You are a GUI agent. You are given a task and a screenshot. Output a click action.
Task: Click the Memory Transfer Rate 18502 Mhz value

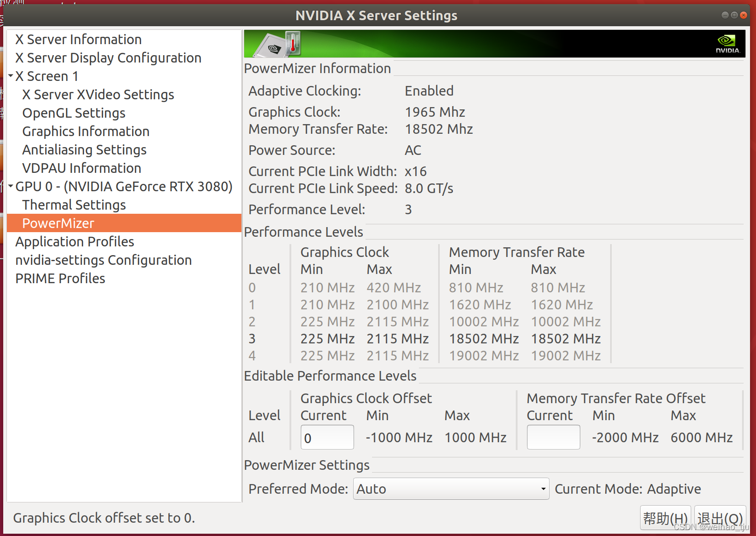439,129
